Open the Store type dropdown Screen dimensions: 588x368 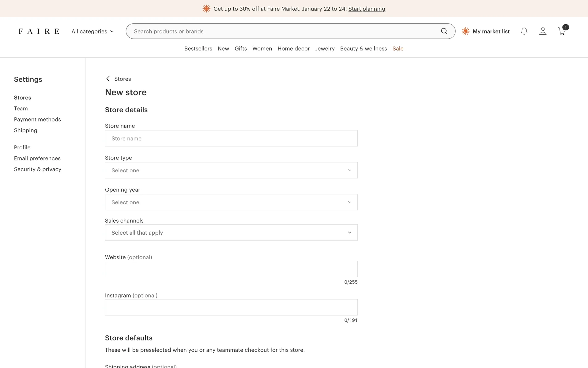[x=231, y=170]
